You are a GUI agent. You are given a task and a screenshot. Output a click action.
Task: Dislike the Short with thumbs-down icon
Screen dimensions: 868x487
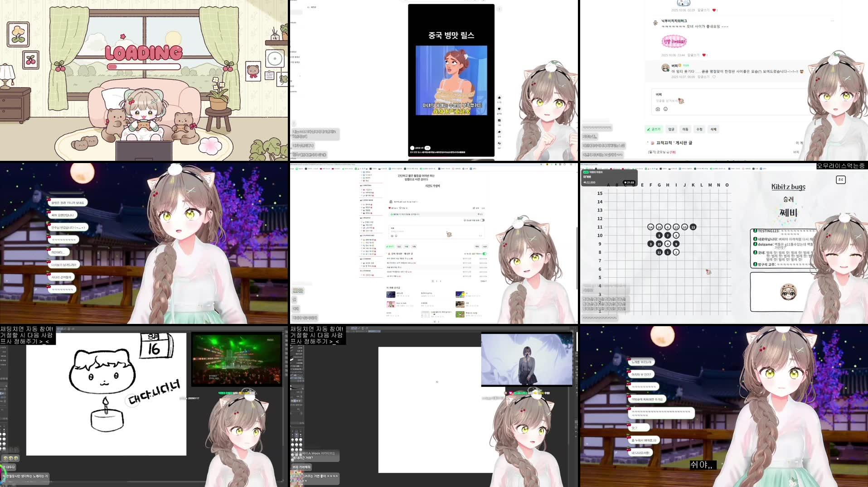click(499, 109)
